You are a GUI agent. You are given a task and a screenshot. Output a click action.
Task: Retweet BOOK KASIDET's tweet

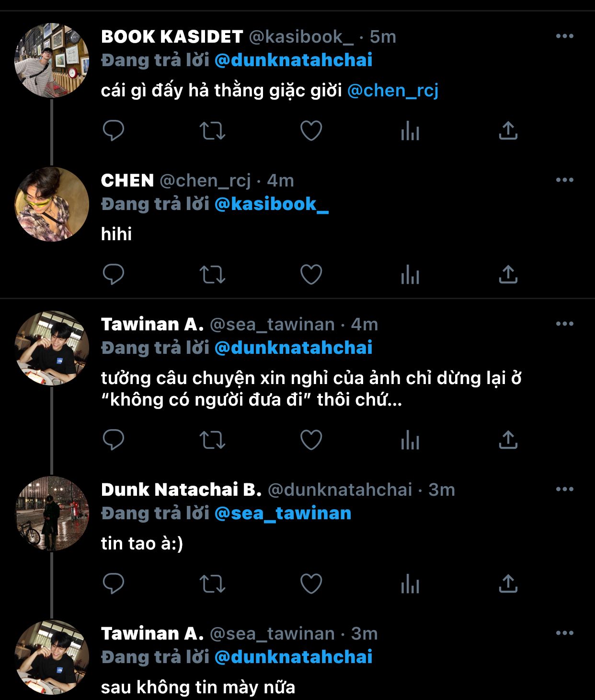[212, 130]
